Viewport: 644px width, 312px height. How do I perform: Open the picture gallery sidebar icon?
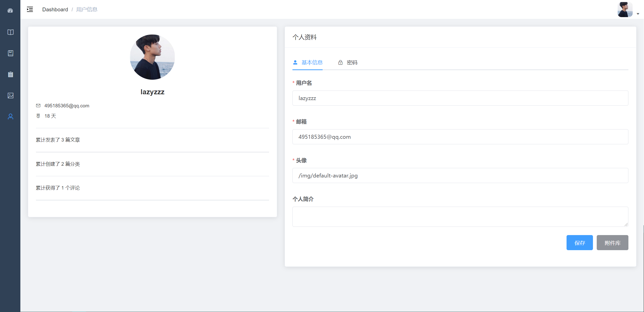[10, 96]
